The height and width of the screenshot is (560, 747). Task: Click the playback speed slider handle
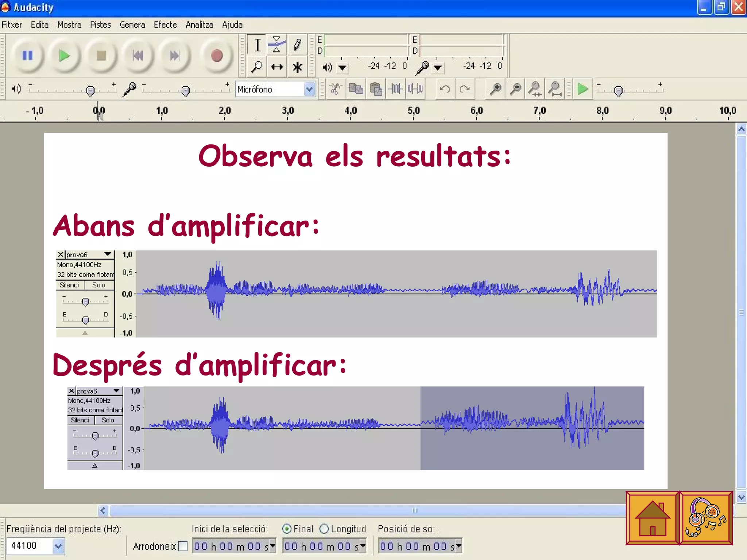(618, 91)
